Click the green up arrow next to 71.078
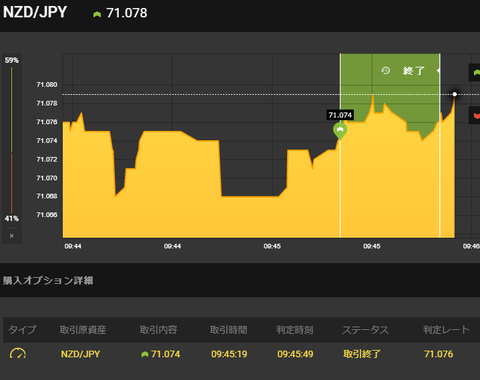 tap(97, 14)
